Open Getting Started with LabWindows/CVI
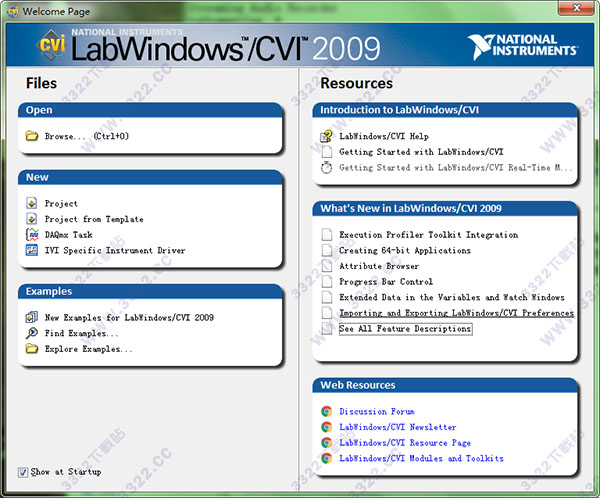This screenshot has height=498, width=600. pos(421,152)
